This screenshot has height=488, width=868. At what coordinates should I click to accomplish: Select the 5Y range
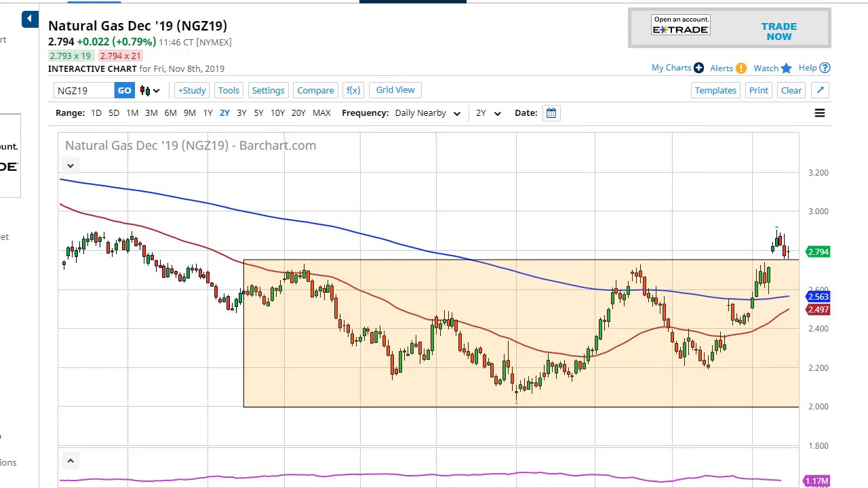click(258, 113)
